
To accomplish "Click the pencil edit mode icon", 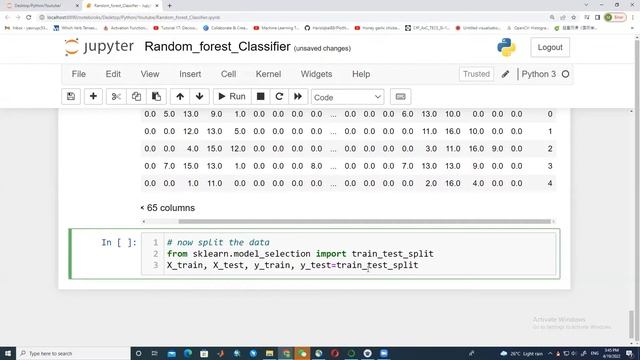I will (x=505, y=74).
